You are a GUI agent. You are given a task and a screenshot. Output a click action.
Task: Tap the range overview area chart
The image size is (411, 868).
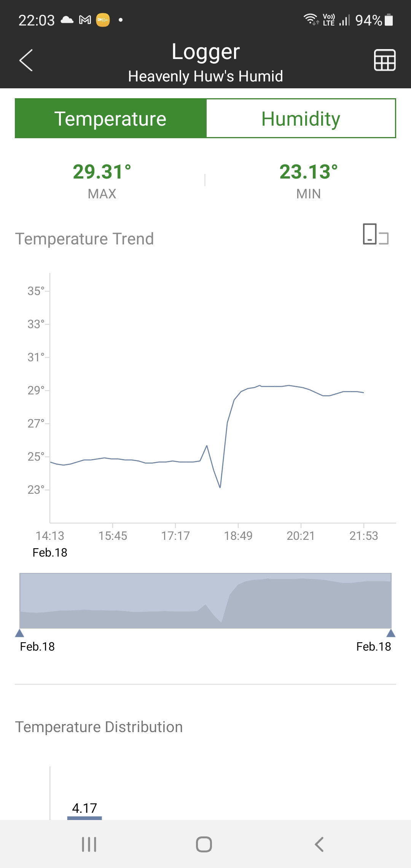(x=205, y=601)
